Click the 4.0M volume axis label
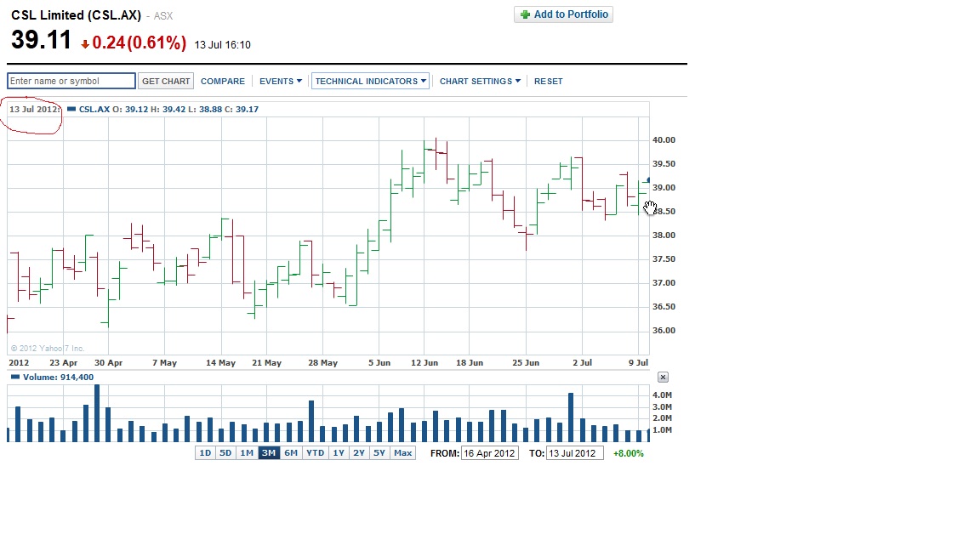 (x=662, y=395)
